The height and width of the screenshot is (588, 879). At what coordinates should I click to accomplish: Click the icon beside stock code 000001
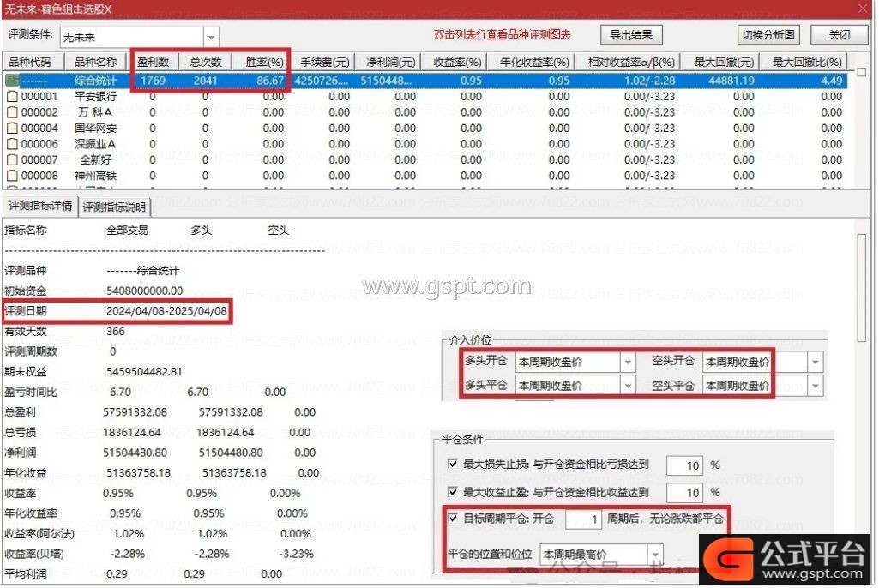click(12, 97)
